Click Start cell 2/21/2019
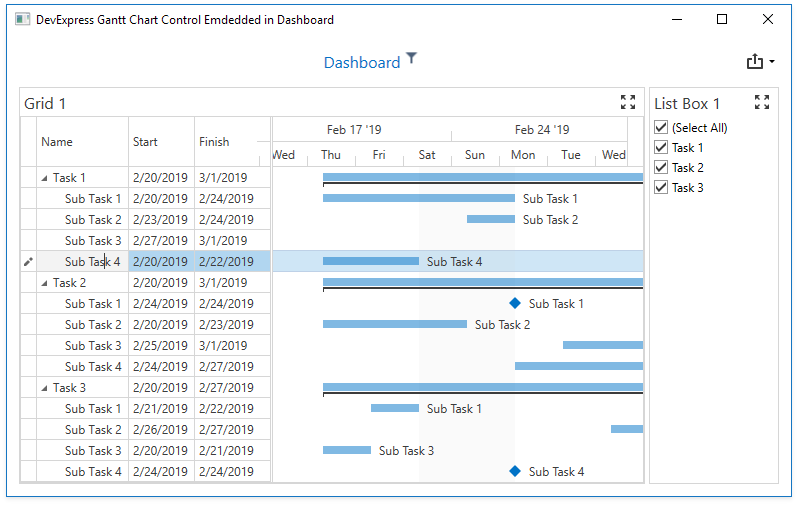The height and width of the screenshot is (505, 798). coord(161,409)
